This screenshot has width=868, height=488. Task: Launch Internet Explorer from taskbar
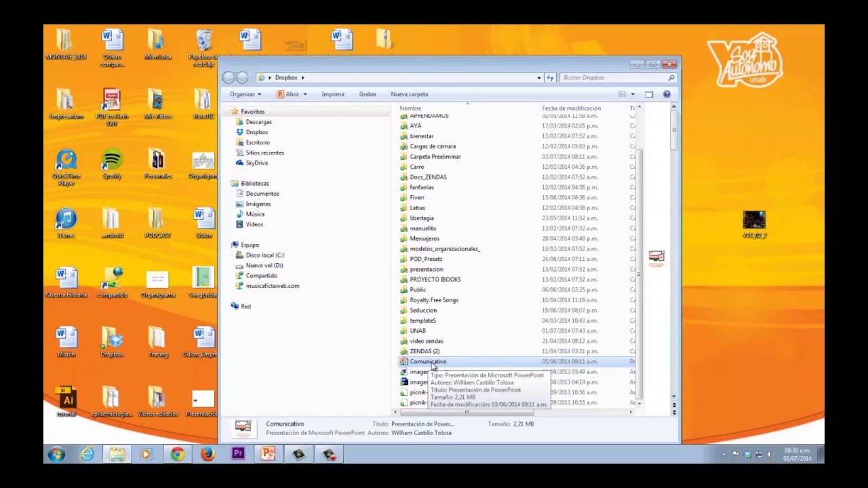(x=87, y=454)
